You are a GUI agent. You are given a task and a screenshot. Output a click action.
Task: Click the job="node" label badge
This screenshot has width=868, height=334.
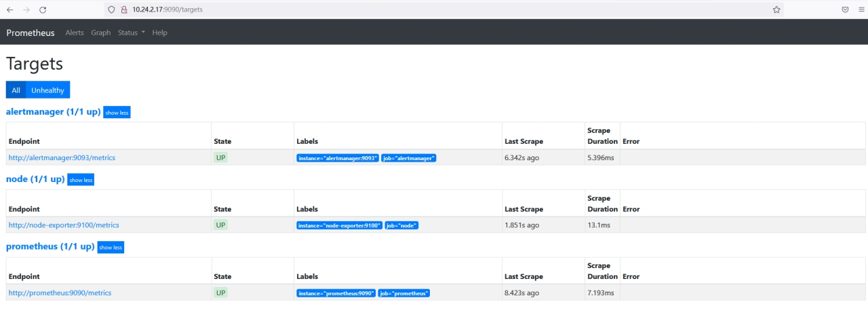[x=401, y=225]
